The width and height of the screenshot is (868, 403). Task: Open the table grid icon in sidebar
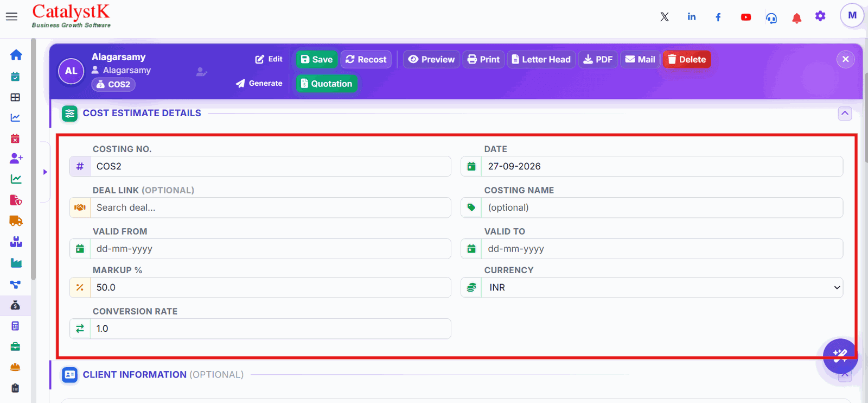click(15, 97)
